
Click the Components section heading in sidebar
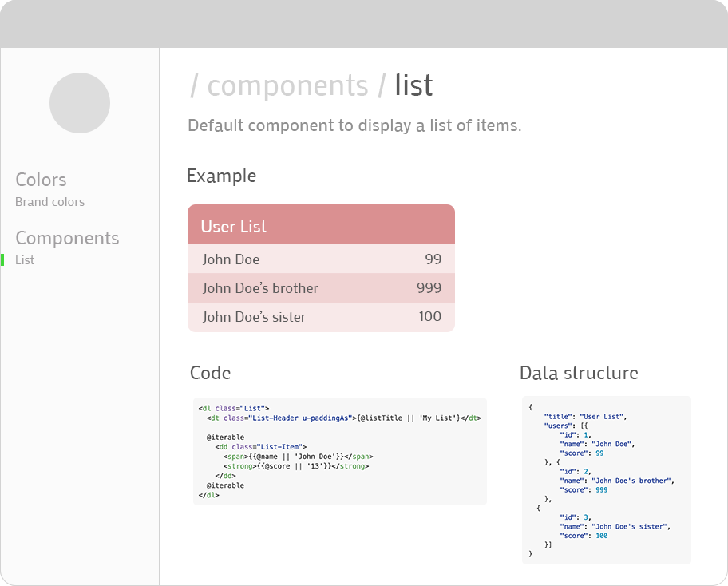tap(67, 238)
